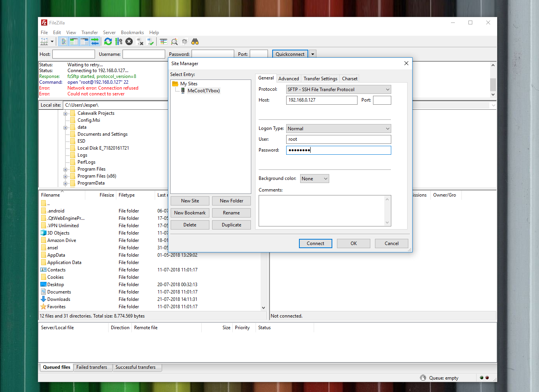Click OK in Site Manager
The height and width of the screenshot is (392, 539).
pos(354,243)
